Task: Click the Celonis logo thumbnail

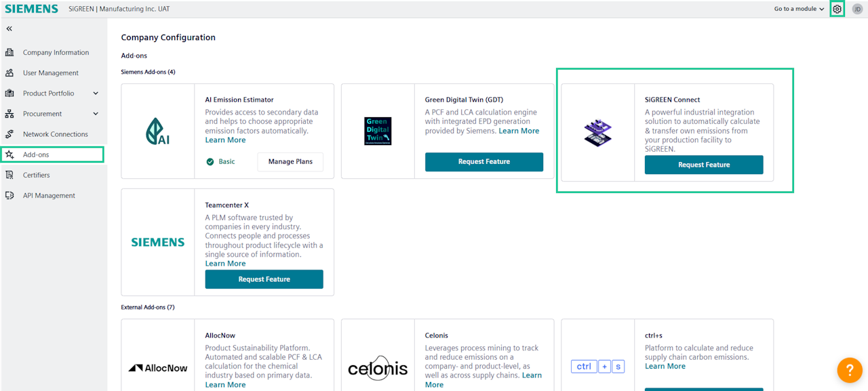Action: (378, 368)
